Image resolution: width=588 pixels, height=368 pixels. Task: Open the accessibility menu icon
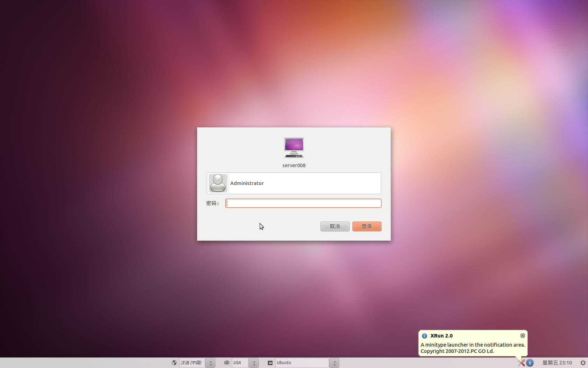pyautogui.click(x=530, y=363)
